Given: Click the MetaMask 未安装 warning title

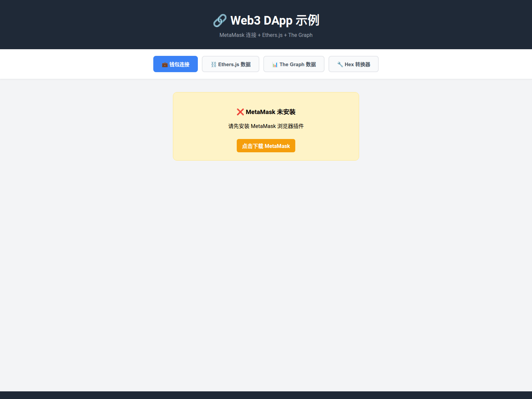Looking at the screenshot, I should 266,112.
